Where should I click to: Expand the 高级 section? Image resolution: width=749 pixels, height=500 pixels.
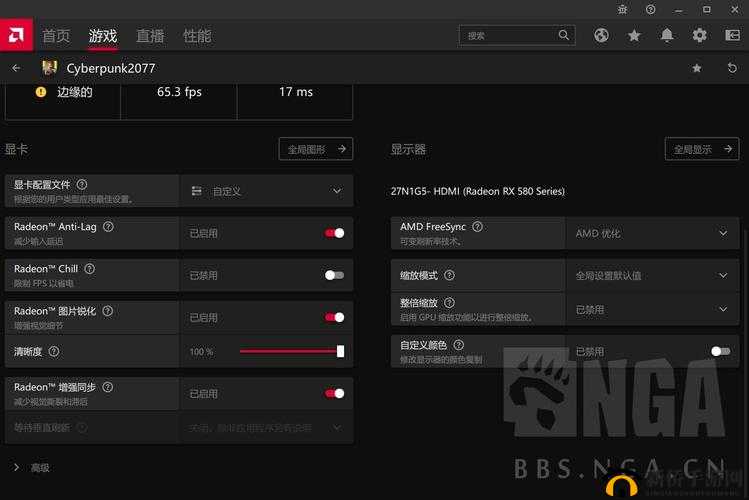pos(32,468)
